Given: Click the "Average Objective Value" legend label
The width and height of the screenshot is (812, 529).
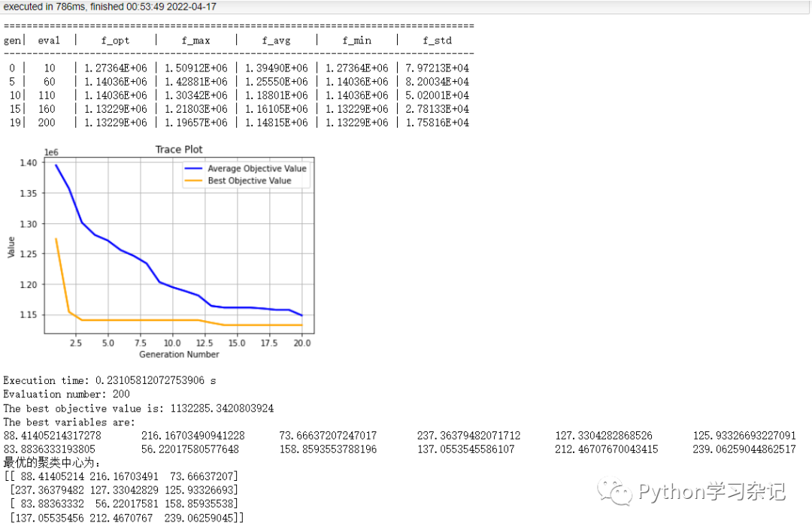Looking at the screenshot, I should pyautogui.click(x=257, y=168).
